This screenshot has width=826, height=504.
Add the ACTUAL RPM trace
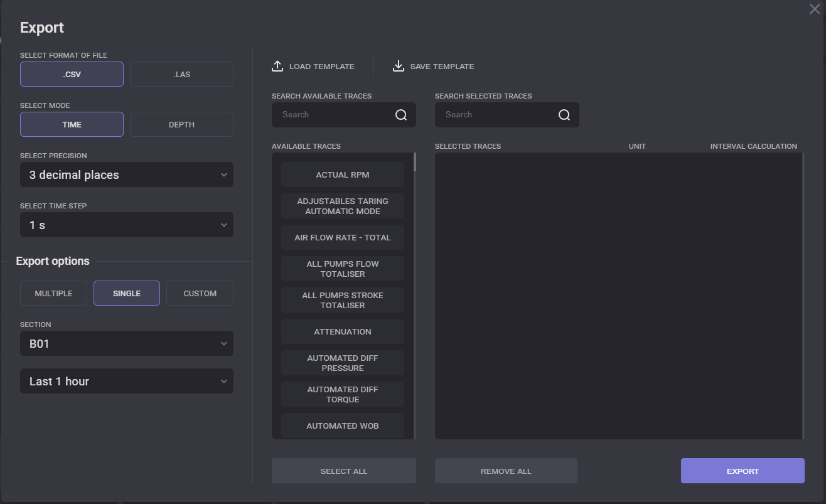click(342, 174)
